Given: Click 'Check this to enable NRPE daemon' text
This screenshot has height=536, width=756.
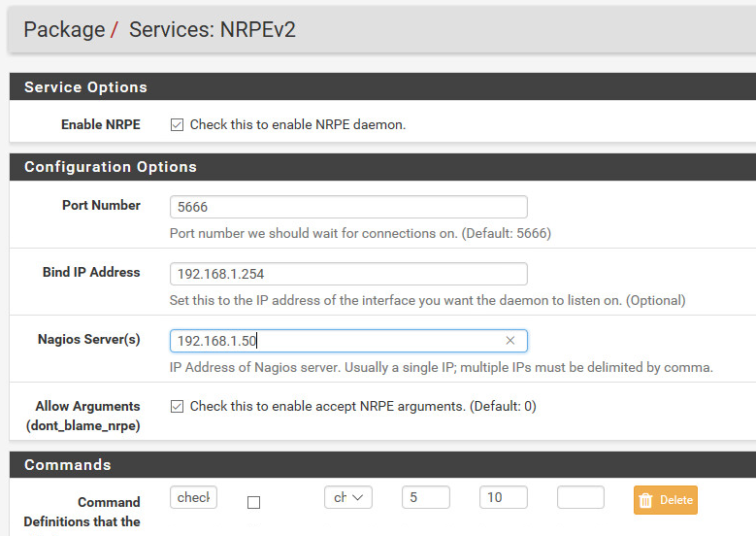Looking at the screenshot, I should [x=298, y=125].
